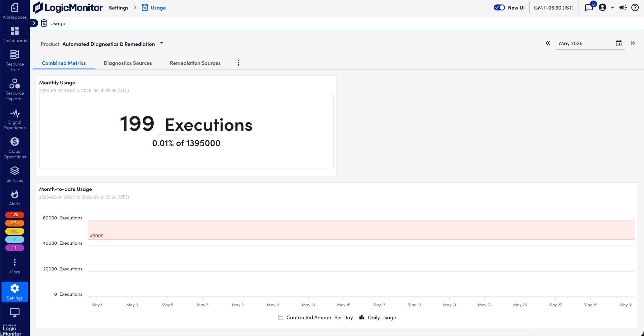Open Digital Experience

click(x=15, y=119)
